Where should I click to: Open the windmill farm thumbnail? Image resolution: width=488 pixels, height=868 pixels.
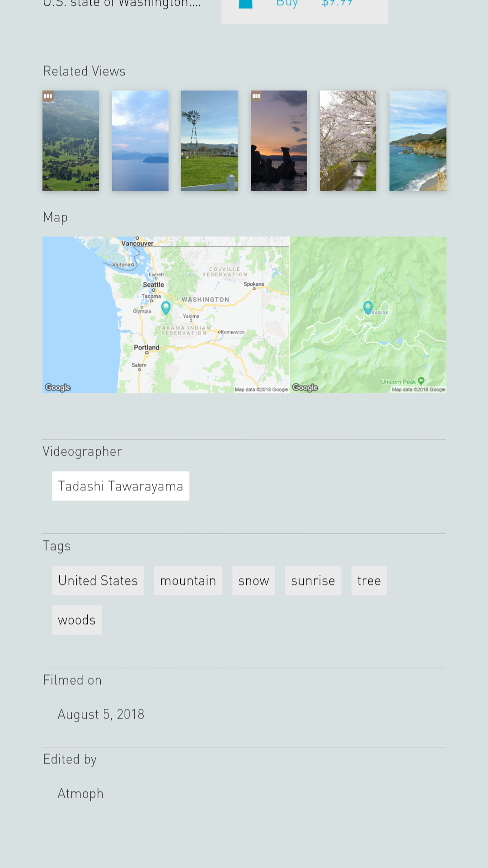point(209,141)
